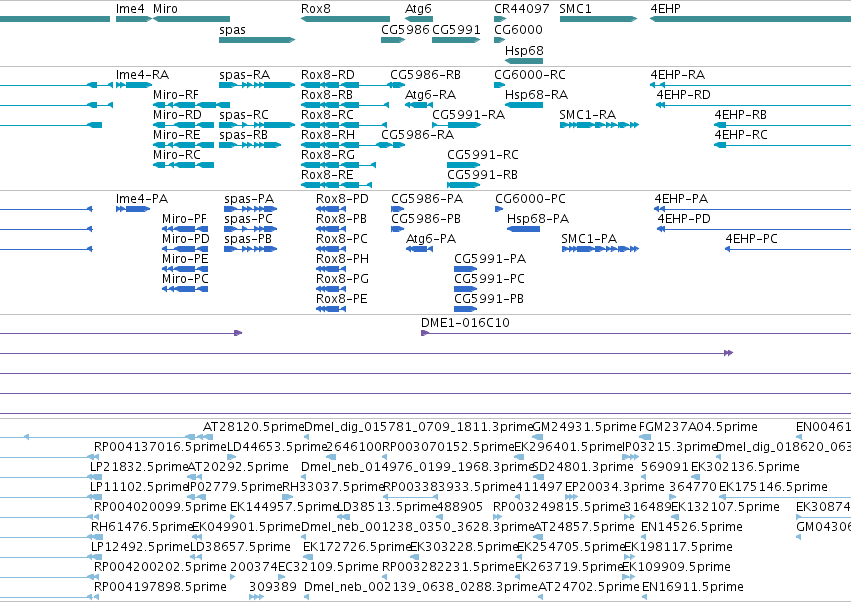The width and height of the screenshot is (851, 602).
Task: Select the Ime4-PA protein label
Action: (x=142, y=199)
